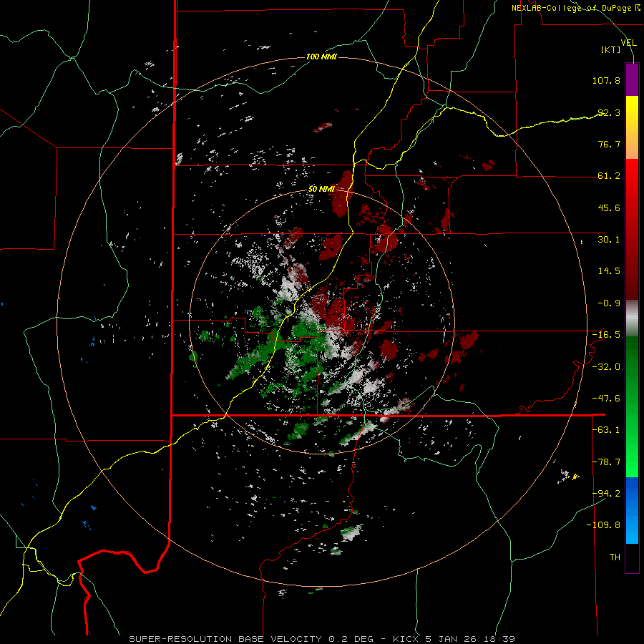The width and height of the screenshot is (644, 644).
Task: Select the 76.7 legend value
Action: pos(609,144)
